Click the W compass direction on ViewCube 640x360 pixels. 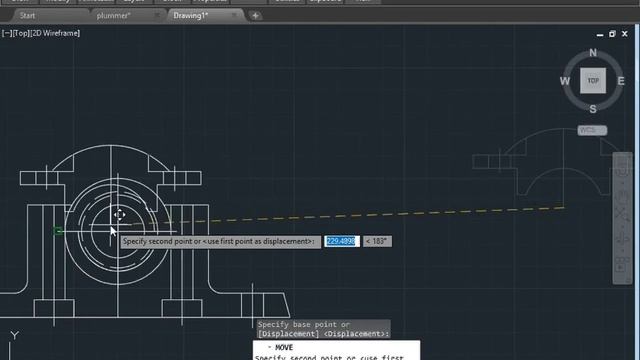click(565, 81)
